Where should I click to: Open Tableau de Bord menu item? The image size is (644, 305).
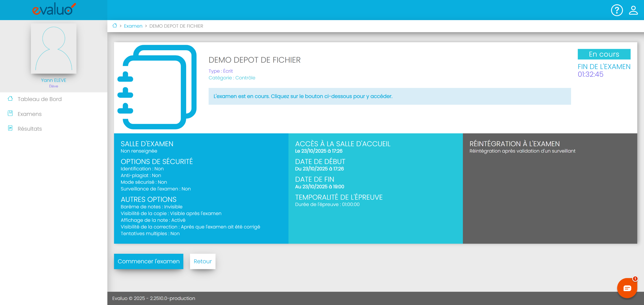39,99
